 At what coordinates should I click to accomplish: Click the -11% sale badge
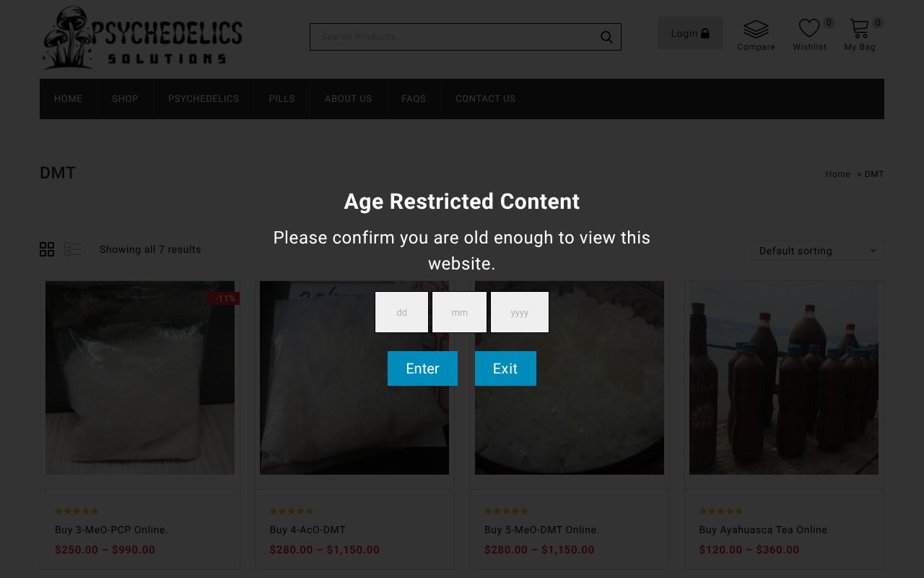[225, 298]
